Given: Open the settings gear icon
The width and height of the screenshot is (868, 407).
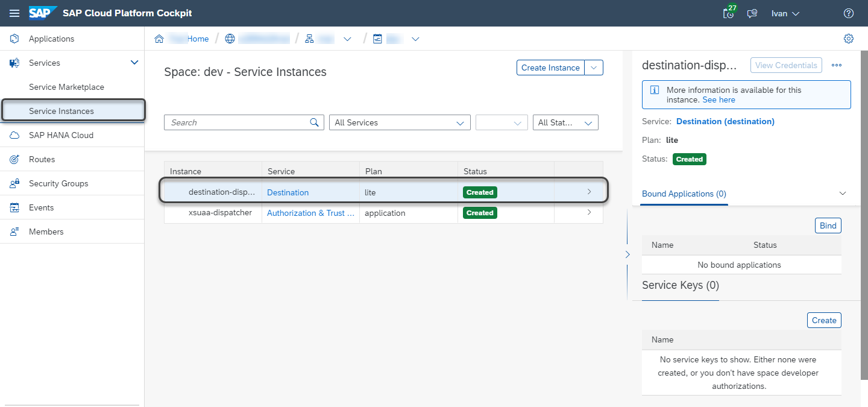Looking at the screenshot, I should pyautogui.click(x=849, y=39).
